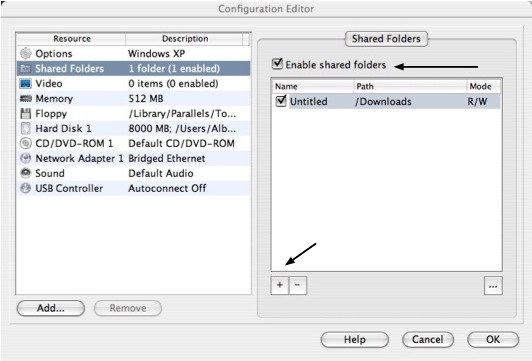Open Help for configuration editor
This screenshot has width=532, height=361.
[355, 340]
